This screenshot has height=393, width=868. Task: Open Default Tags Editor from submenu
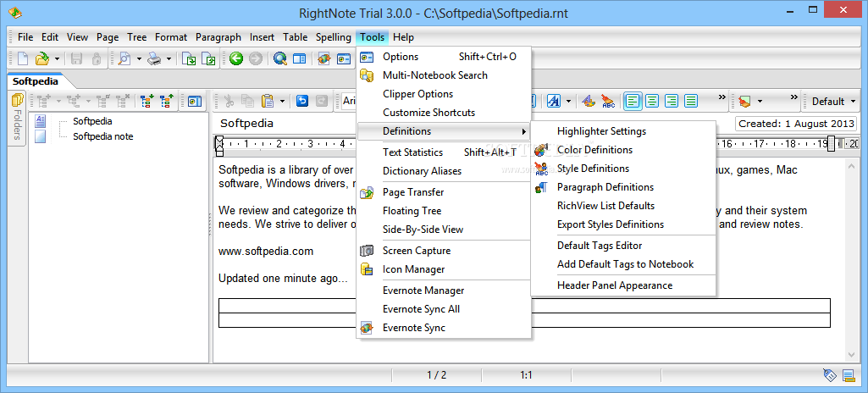pos(623,246)
